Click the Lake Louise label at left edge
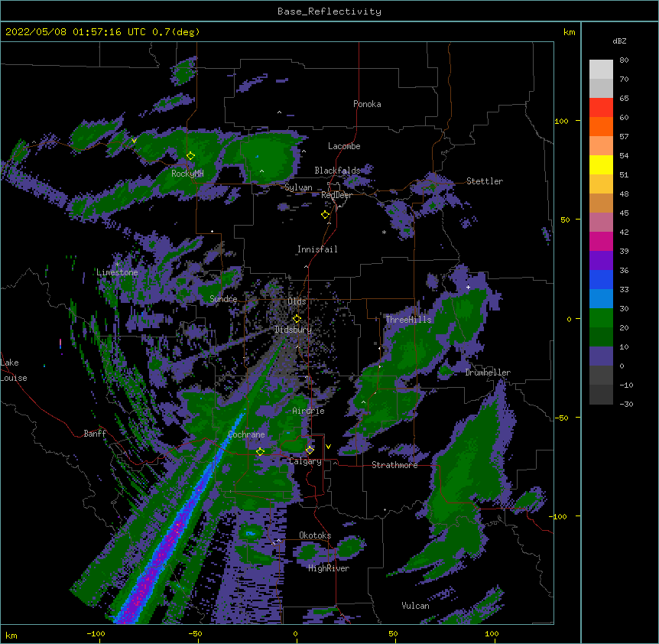 14,370
